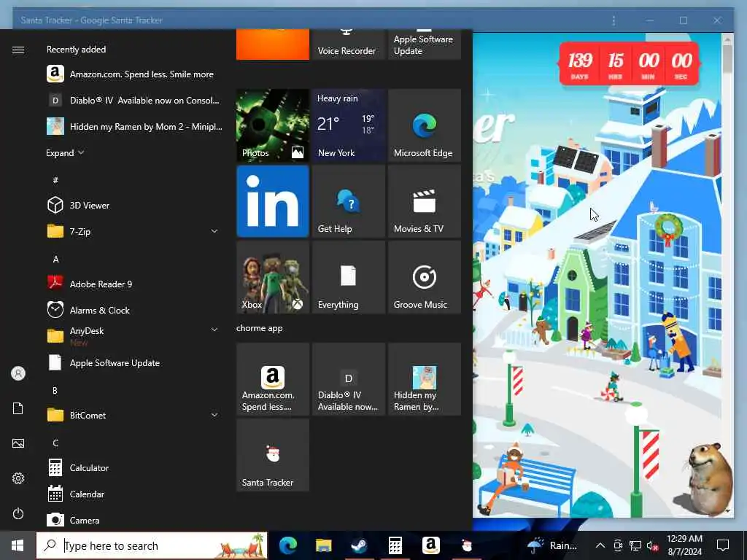Open Santa Tracker window three-dot menu
The height and width of the screenshot is (560, 747).
(614, 20)
